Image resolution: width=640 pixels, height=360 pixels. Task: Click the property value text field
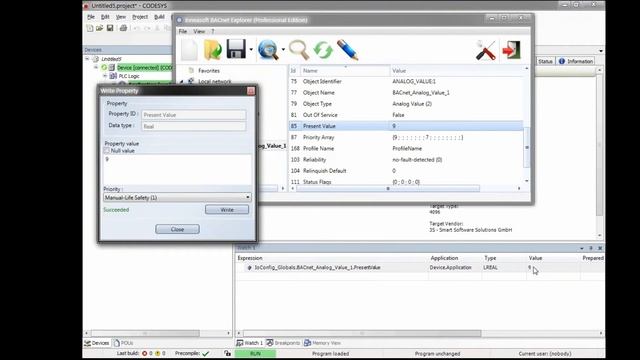pos(178,170)
